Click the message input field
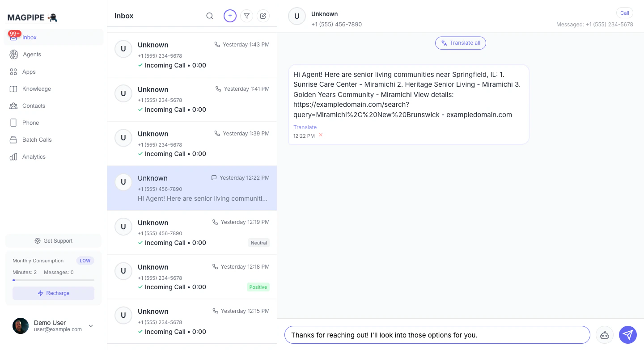Screen dimensions: 644x350 point(437,335)
